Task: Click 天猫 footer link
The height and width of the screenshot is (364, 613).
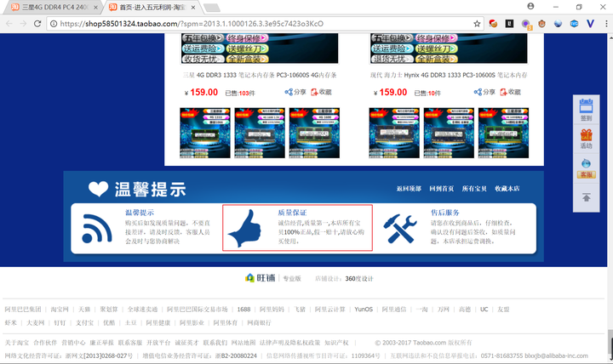Action: pos(84,310)
